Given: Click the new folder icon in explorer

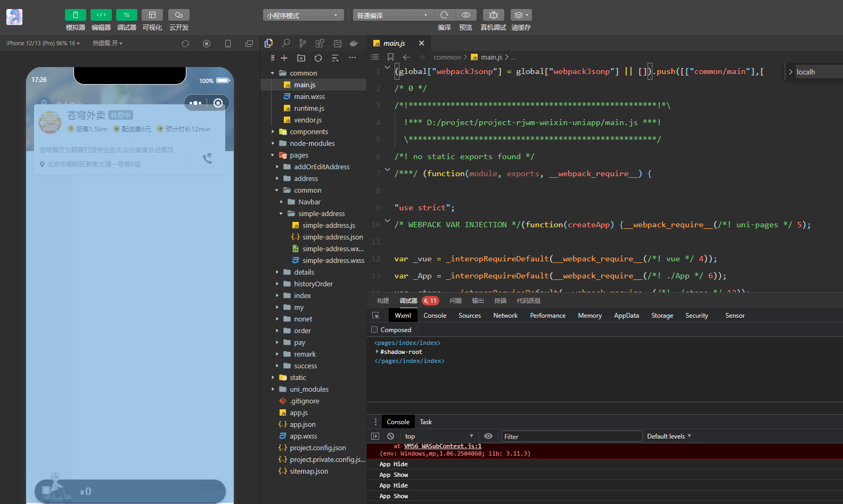Looking at the screenshot, I should pyautogui.click(x=301, y=58).
